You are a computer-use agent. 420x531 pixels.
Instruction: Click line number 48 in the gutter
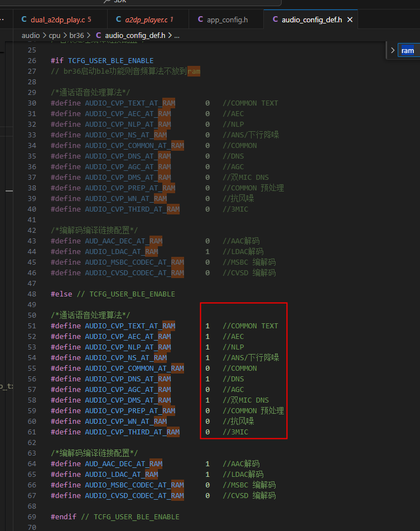(x=32, y=294)
